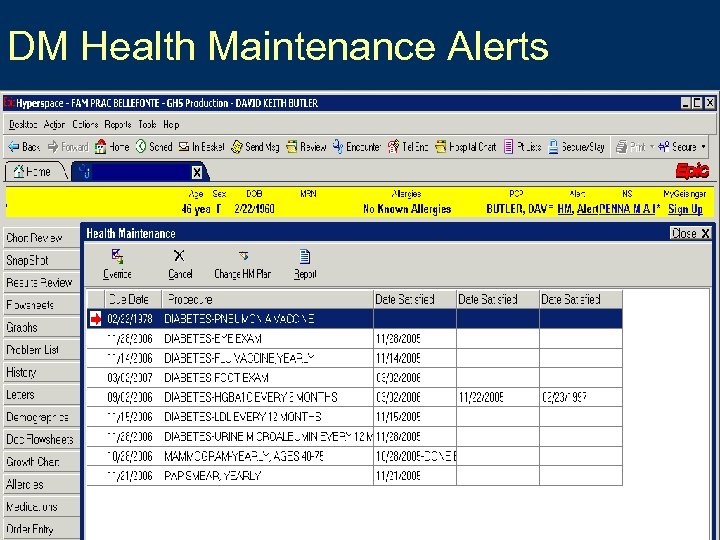Open Letters activity

click(41, 395)
